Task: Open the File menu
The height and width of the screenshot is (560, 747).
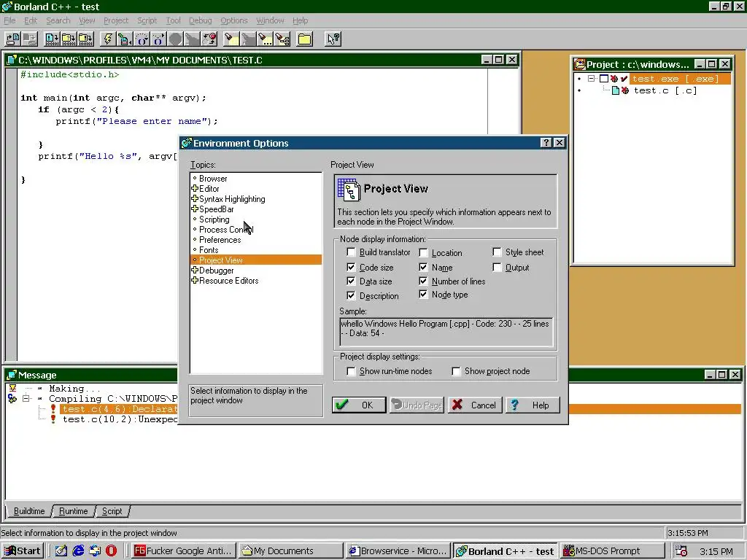Action: [9, 20]
